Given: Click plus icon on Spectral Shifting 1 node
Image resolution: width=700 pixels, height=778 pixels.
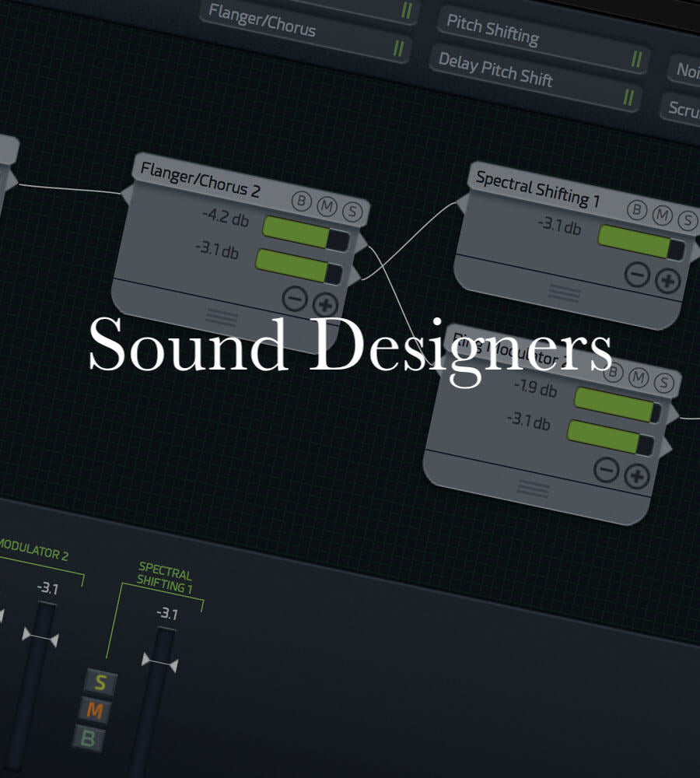Looking at the screenshot, I should point(667,280).
